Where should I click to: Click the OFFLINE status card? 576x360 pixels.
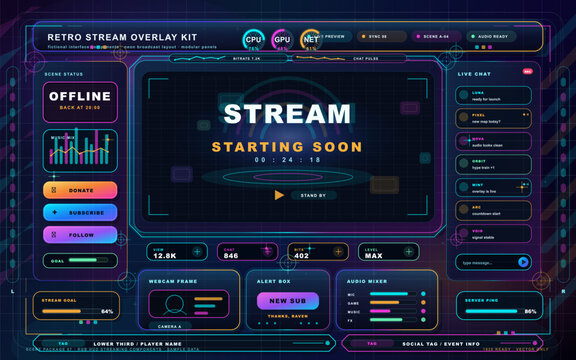pos(80,102)
